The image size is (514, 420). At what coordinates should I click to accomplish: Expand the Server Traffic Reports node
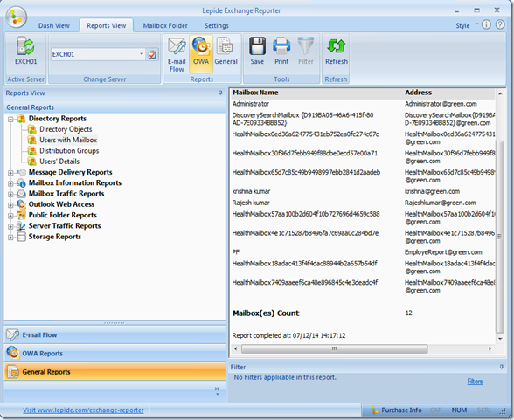[10, 226]
